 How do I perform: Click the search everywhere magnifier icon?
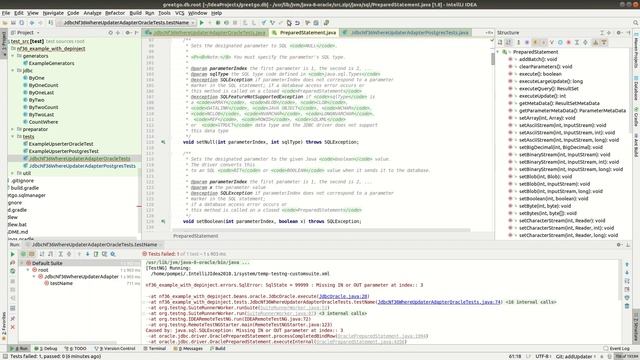click(636, 23)
